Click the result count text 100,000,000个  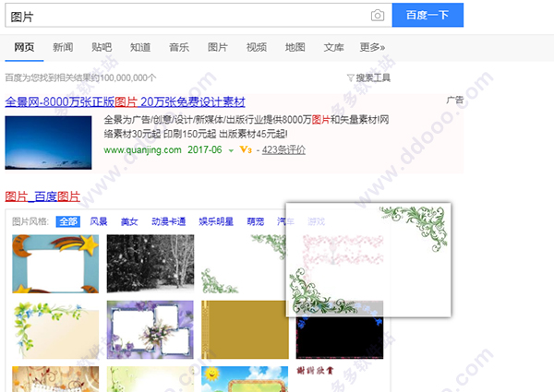(x=128, y=77)
